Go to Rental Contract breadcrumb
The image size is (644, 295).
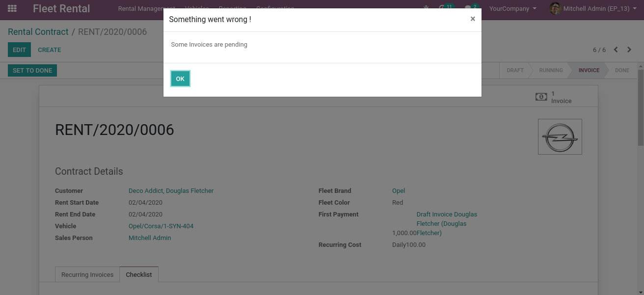(38, 32)
